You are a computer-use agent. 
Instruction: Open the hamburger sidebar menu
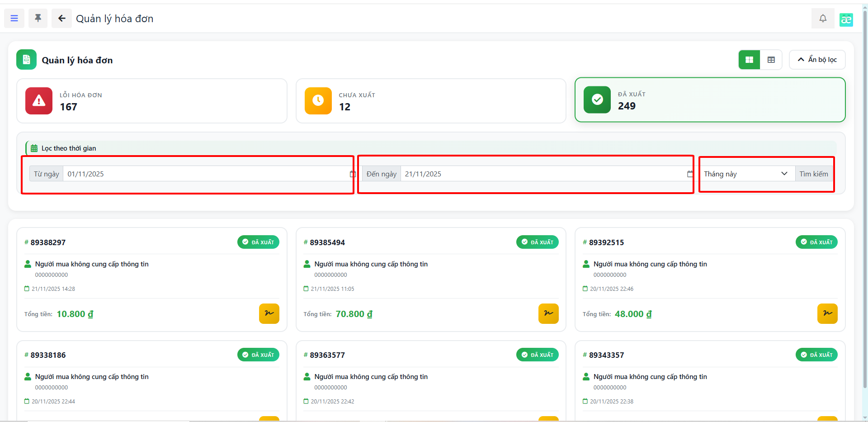(14, 19)
